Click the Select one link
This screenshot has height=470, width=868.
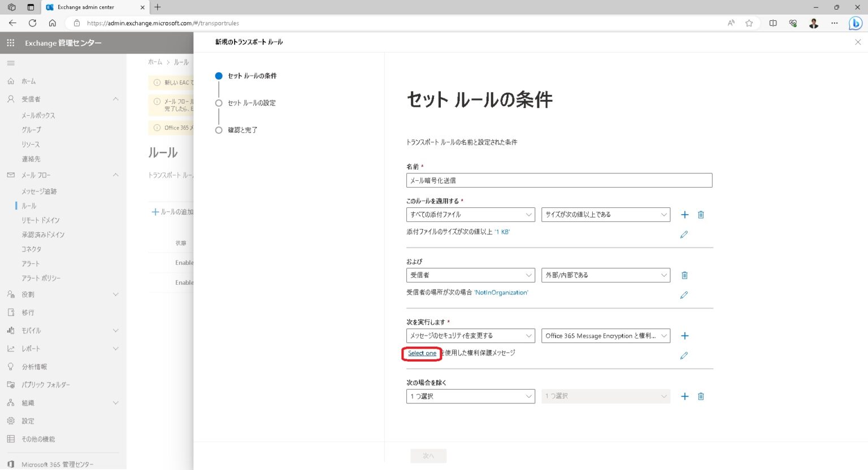pyautogui.click(x=422, y=352)
